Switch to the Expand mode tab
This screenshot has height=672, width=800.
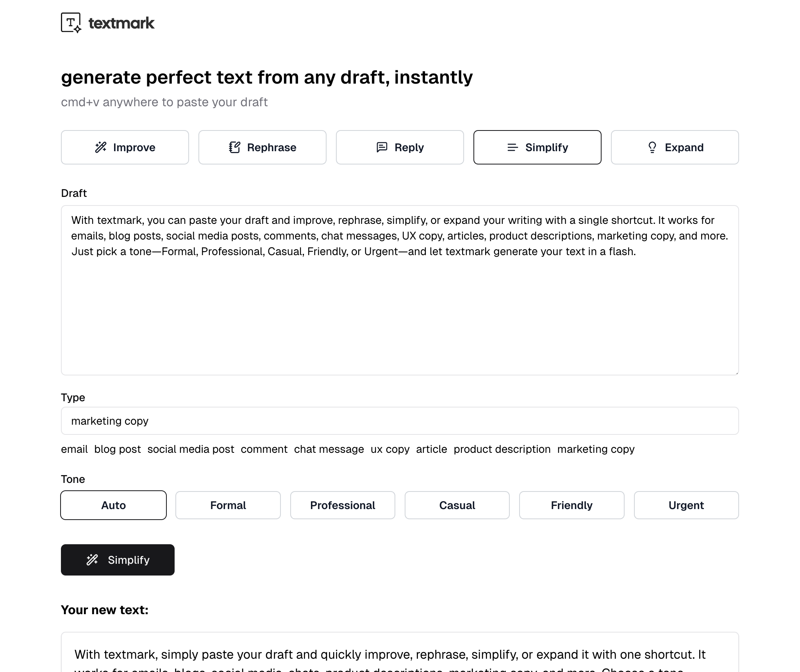coord(675,147)
